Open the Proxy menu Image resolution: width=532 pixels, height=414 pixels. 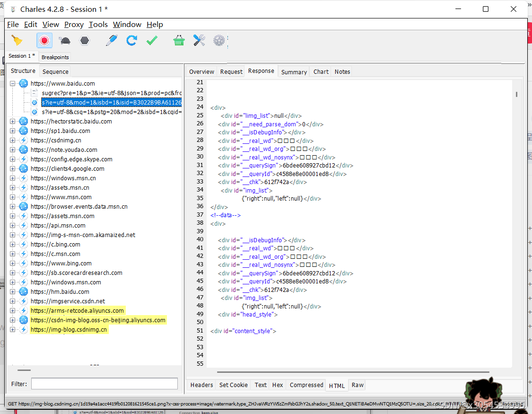(74, 25)
